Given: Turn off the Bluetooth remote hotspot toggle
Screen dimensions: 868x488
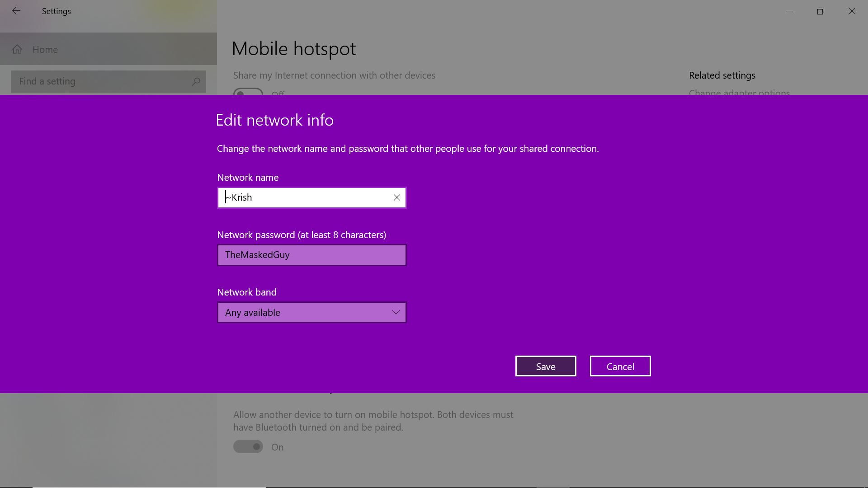Looking at the screenshot, I should [248, 446].
